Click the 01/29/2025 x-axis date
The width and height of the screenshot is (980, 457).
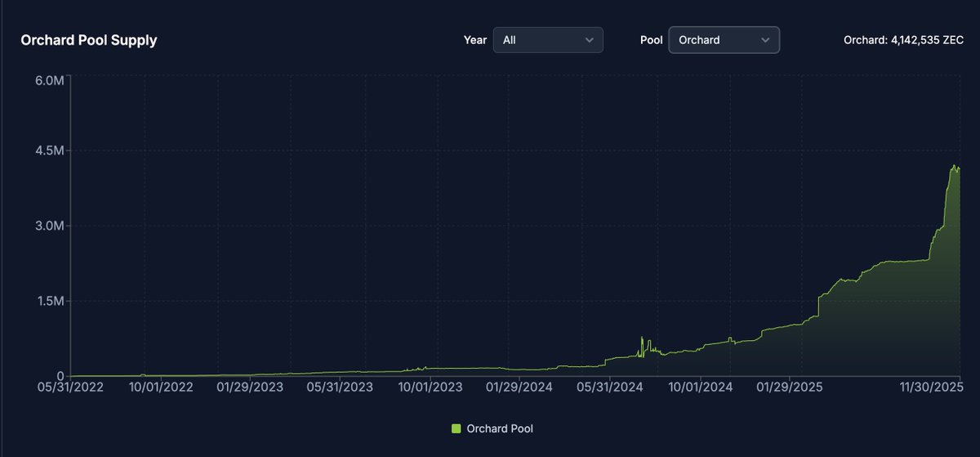(791, 388)
